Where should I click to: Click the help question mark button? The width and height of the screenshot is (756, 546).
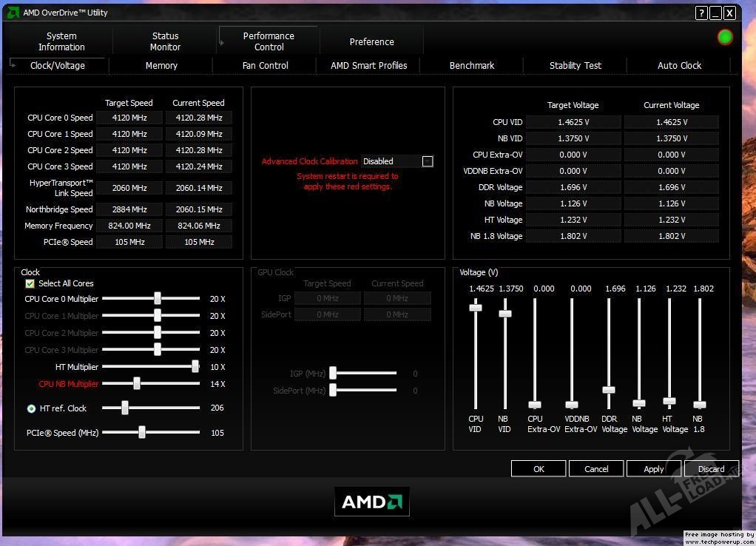(701, 13)
